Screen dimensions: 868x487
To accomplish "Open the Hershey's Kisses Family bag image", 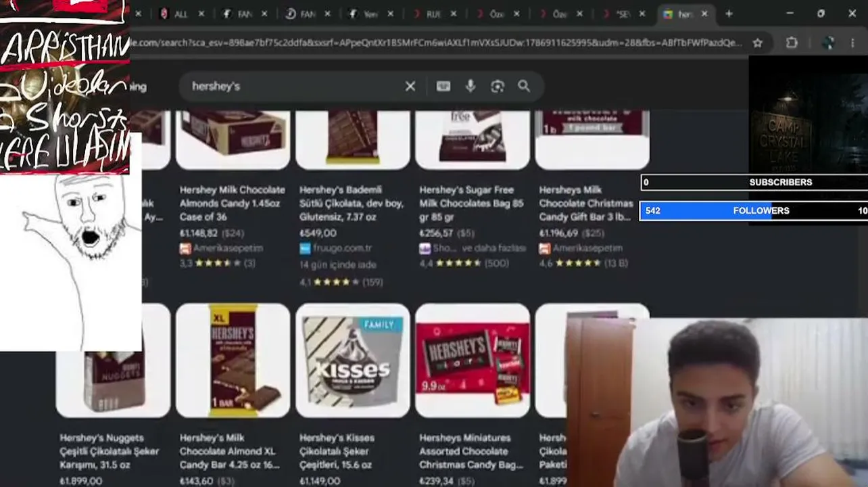I will pyautogui.click(x=353, y=361).
